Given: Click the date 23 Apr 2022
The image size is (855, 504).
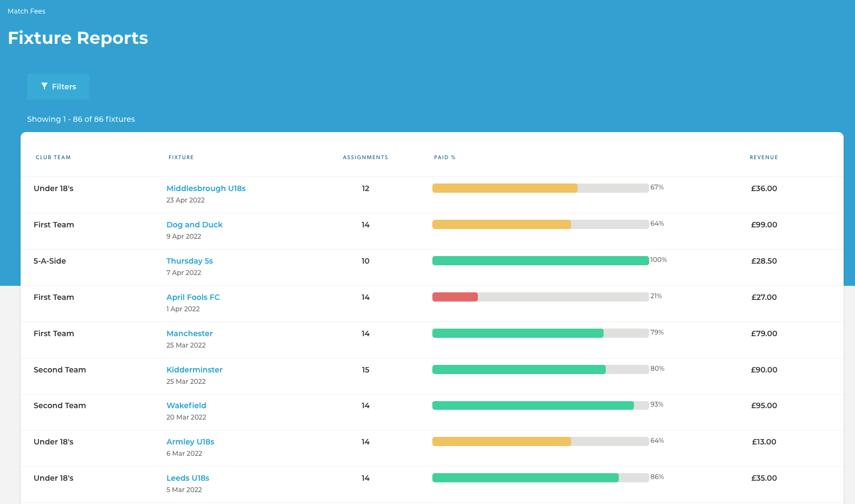Looking at the screenshot, I should point(185,200).
